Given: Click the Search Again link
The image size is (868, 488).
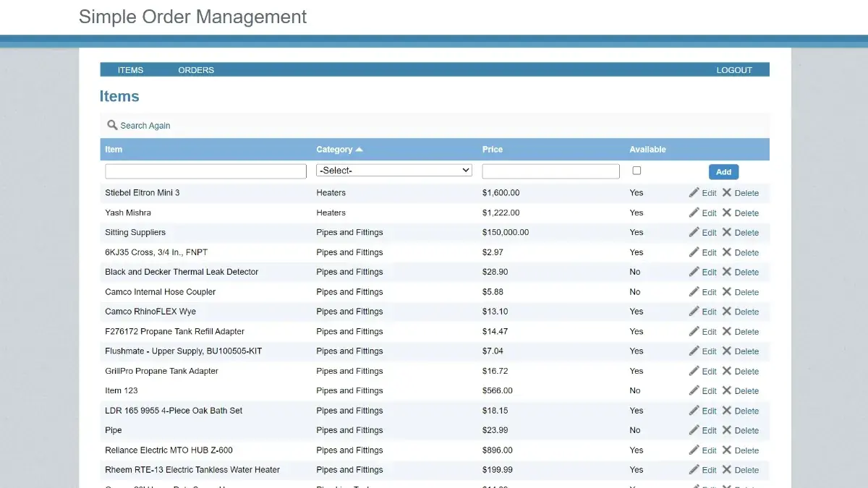Looking at the screenshot, I should coord(145,126).
